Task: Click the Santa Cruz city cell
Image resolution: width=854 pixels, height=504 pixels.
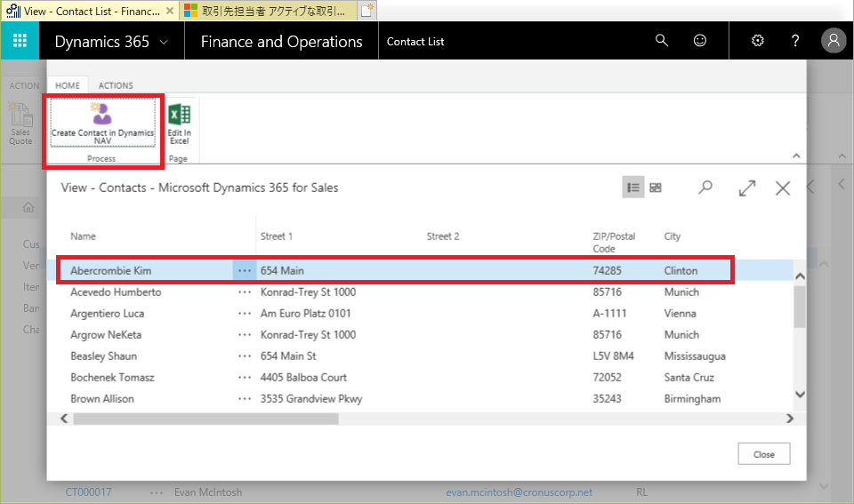Action: tap(689, 377)
